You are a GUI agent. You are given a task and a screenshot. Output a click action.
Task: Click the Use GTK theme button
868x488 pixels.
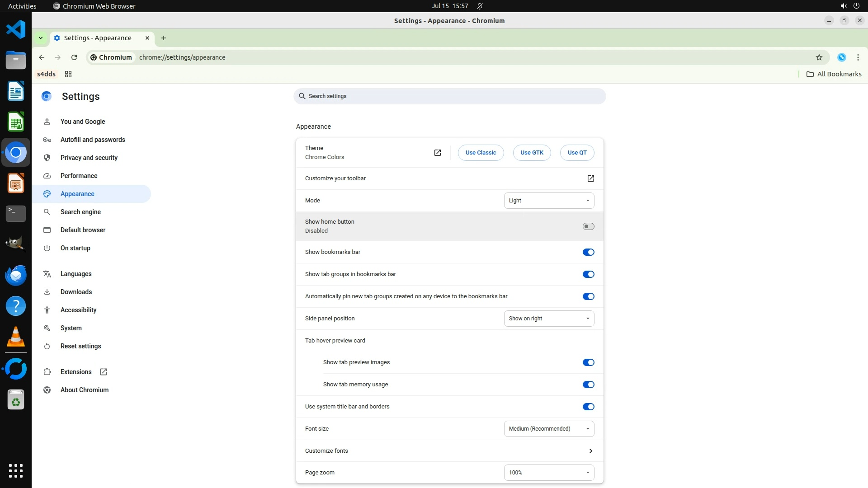click(532, 153)
